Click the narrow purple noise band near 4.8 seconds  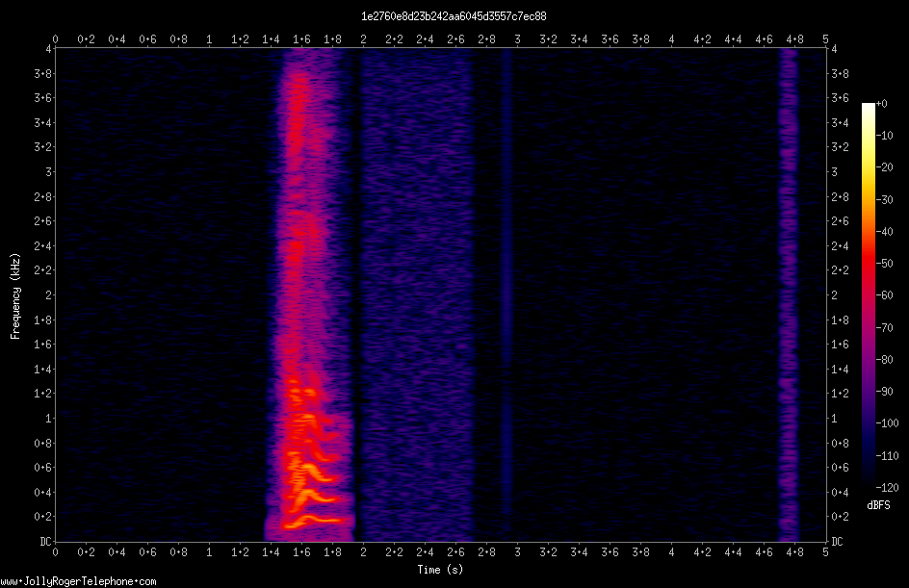pos(789,295)
